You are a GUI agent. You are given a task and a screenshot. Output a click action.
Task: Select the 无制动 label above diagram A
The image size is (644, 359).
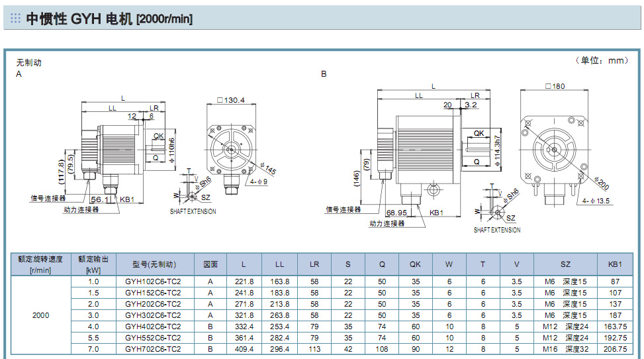(x=28, y=62)
